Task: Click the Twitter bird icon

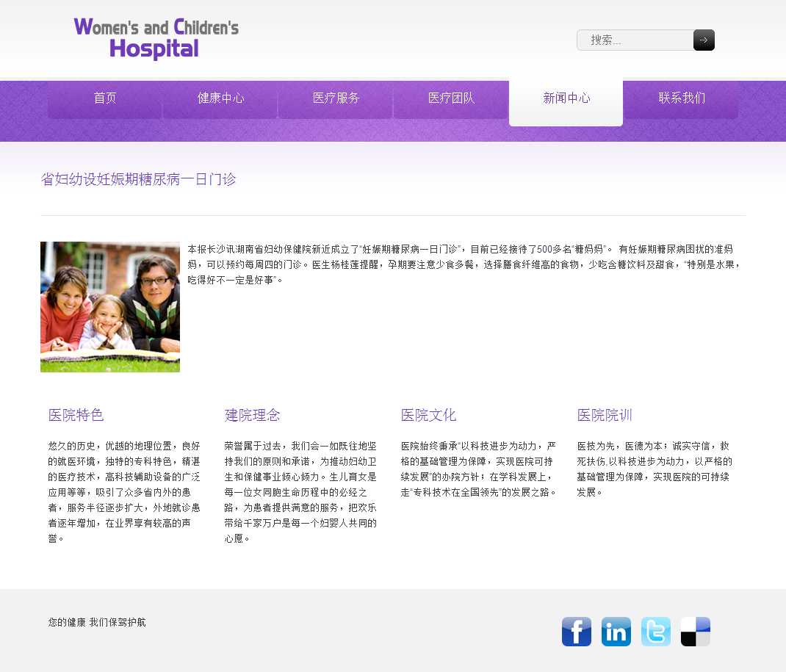Action: pyautogui.click(x=655, y=632)
